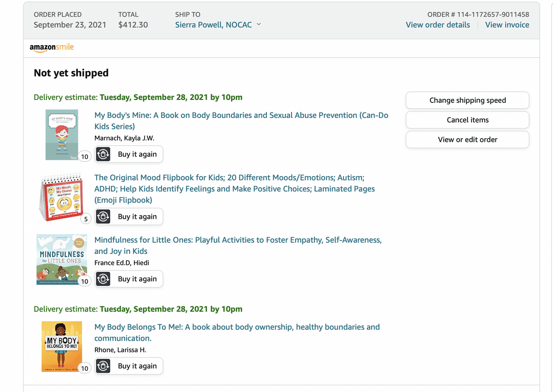Image resolution: width=553 pixels, height=392 pixels.
Task: Click quantity badge 10 on My Body Belongs To Me
Action: [x=85, y=369]
